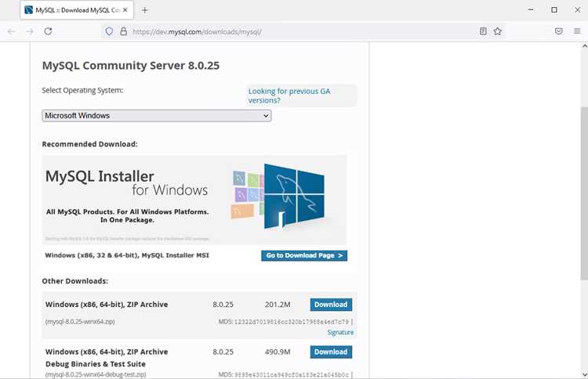Reload the page with the refresh icon
Image resolution: width=588 pixels, height=379 pixels.
(48, 31)
